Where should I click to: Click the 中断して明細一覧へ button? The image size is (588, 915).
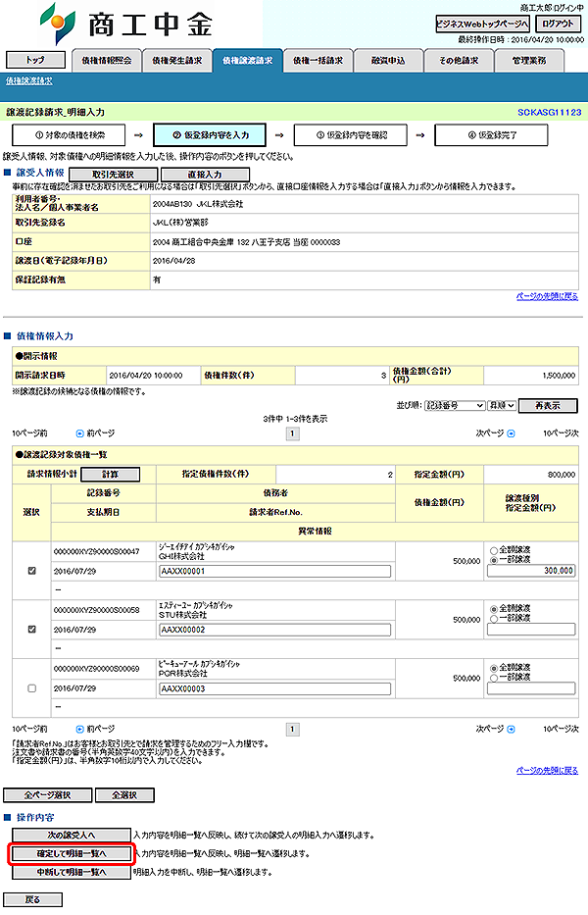pos(72,873)
